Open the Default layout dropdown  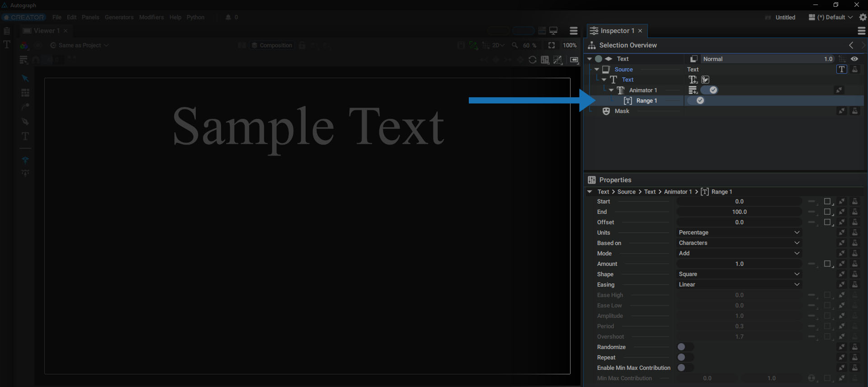pyautogui.click(x=831, y=17)
